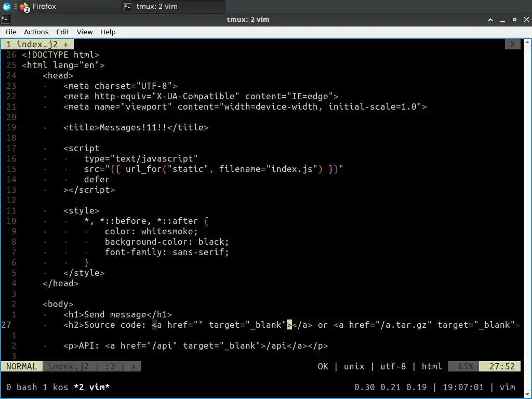Click the background-color: black; line
532x399 pixels.
click(167, 242)
